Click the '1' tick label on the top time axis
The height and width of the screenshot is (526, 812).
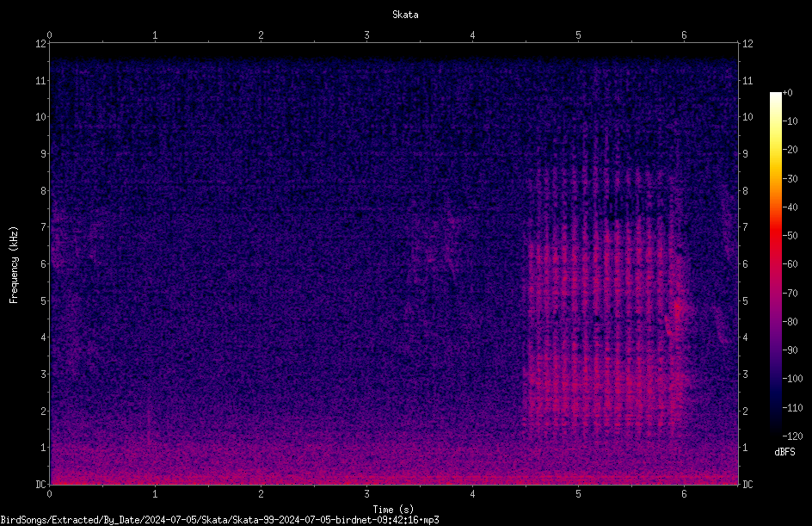(155, 35)
